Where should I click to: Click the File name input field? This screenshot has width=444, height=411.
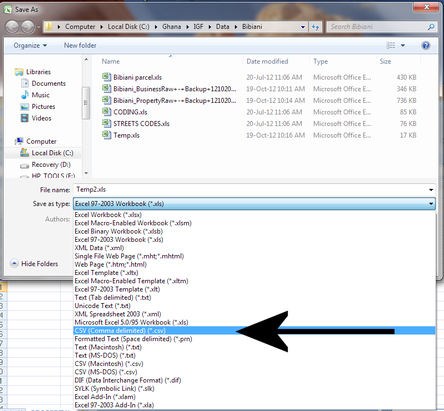pos(254,190)
